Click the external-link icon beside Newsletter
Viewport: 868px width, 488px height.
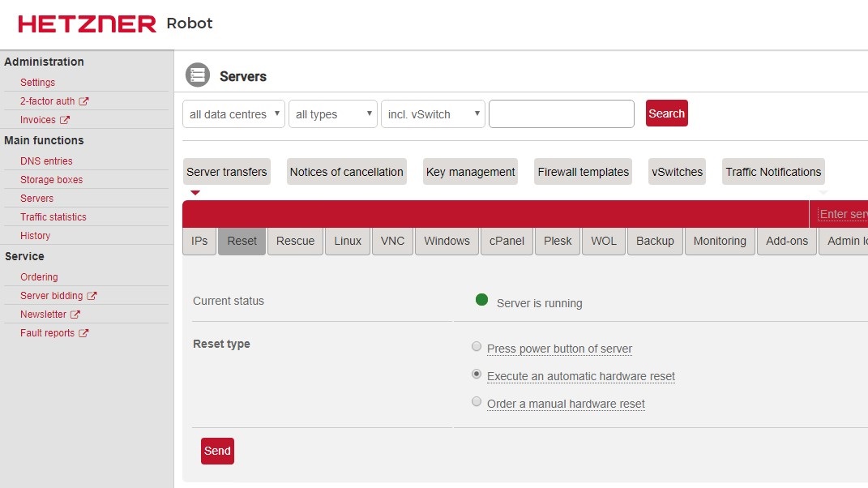click(x=75, y=315)
